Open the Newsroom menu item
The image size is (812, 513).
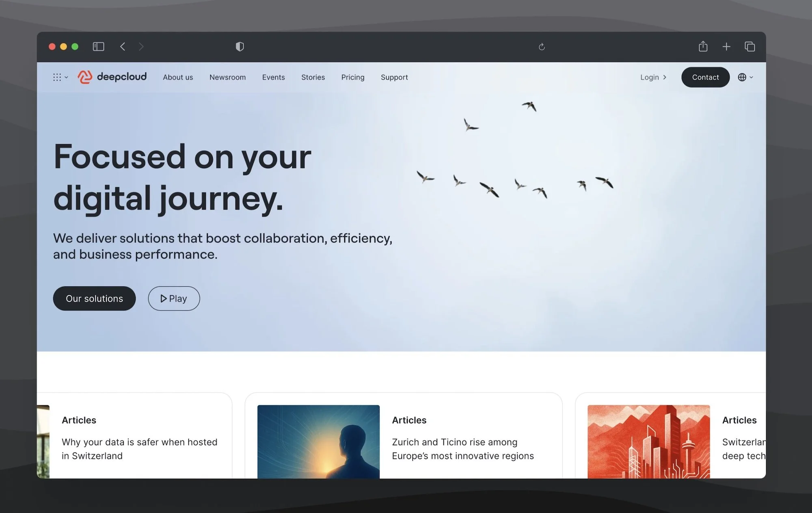(x=227, y=77)
